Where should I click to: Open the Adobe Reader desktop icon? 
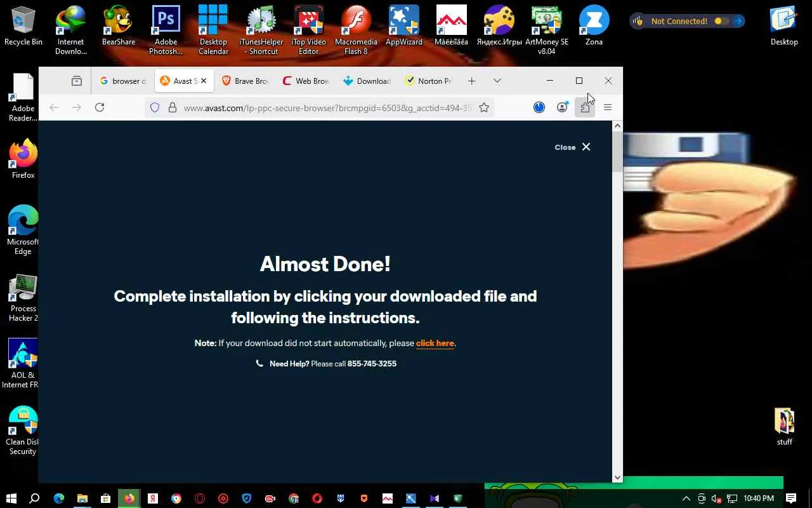23,97
